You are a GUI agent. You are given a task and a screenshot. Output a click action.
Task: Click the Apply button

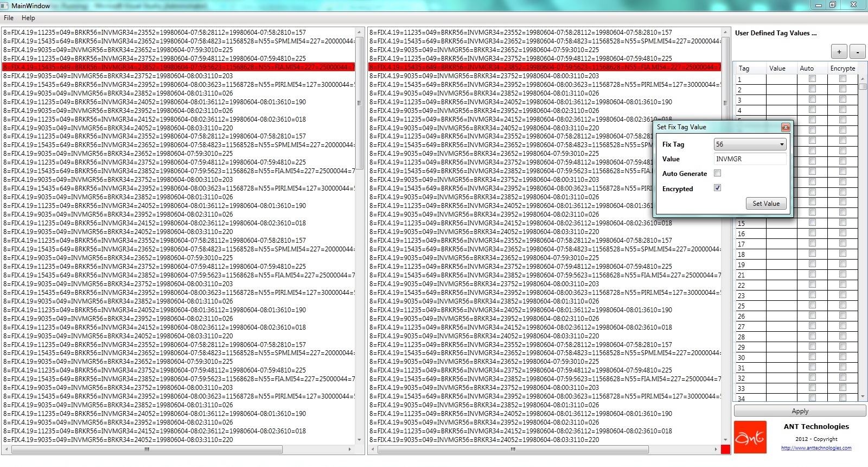pyautogui.click(x=800, y=411)
